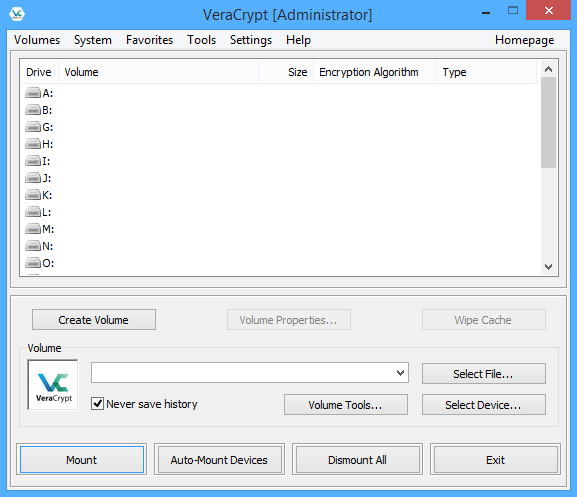Open the Favorites menu
Screen dimensions: 577x497
coord(149,40)
